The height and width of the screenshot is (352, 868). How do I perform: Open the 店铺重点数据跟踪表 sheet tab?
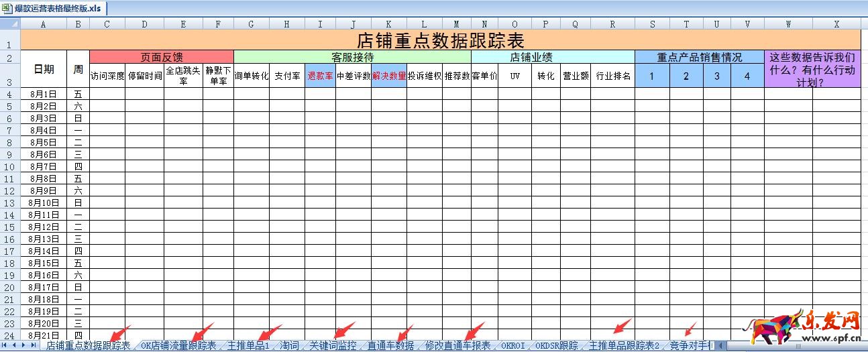(x=88, y=346)
